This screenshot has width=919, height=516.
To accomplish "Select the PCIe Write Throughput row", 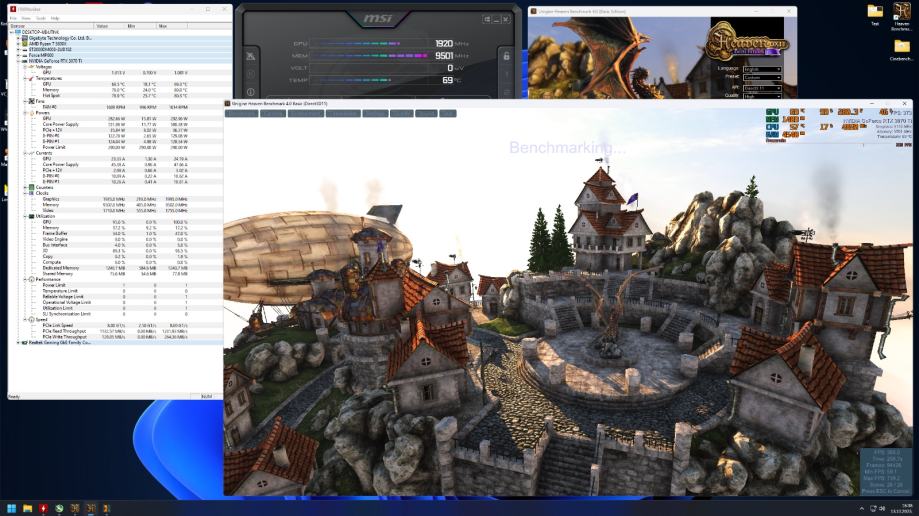I will point(115,337).
